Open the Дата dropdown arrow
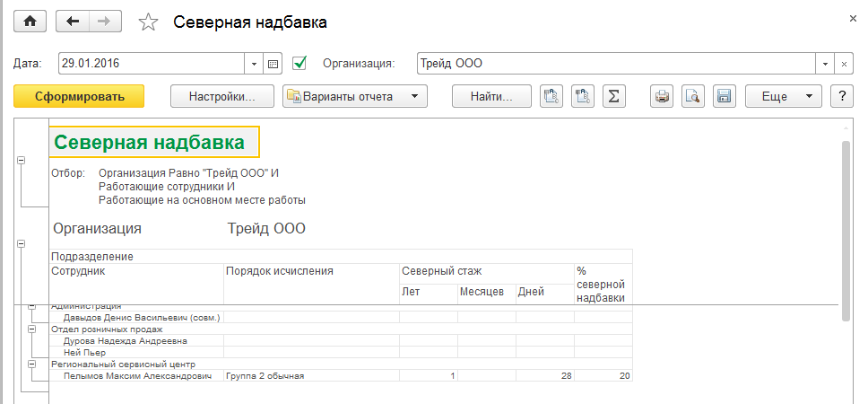 click(x=254, y=64)
